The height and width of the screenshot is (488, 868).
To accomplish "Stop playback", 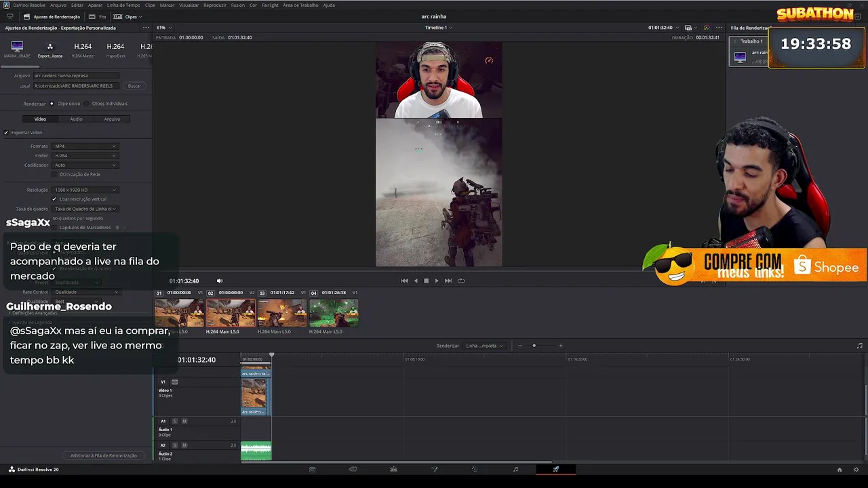I will (x=426, y=281).
